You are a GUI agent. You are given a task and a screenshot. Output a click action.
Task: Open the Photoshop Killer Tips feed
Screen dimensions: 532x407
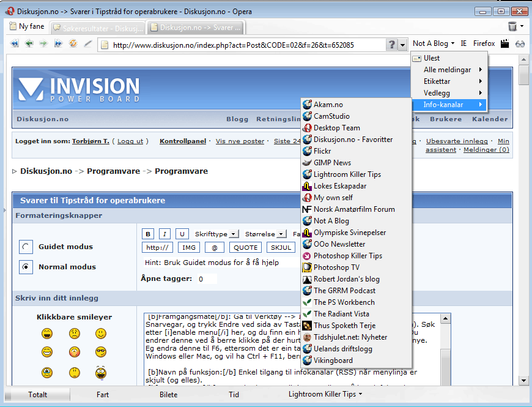click(357, 256)
